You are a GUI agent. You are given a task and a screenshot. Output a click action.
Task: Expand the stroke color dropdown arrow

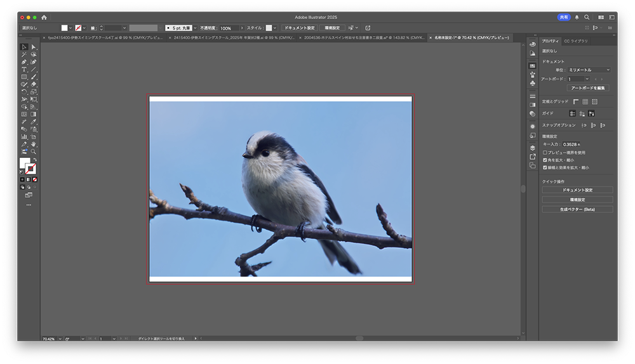point(84,28)
